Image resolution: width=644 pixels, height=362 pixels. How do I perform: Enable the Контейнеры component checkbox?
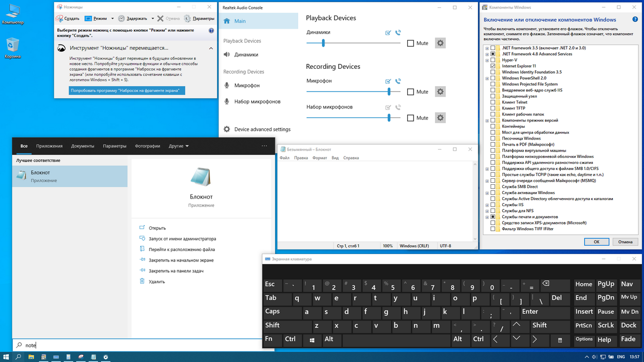click(x=492, y=126)
